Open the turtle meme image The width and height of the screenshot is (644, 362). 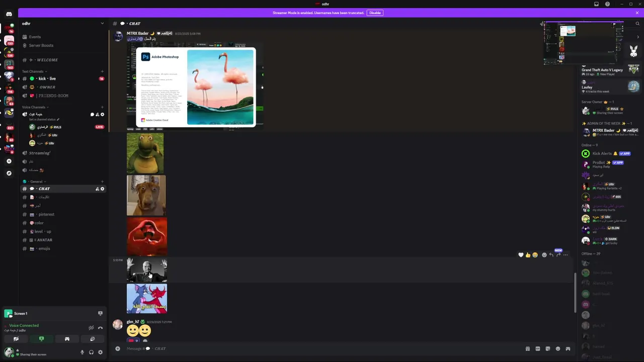pos(145,153)
